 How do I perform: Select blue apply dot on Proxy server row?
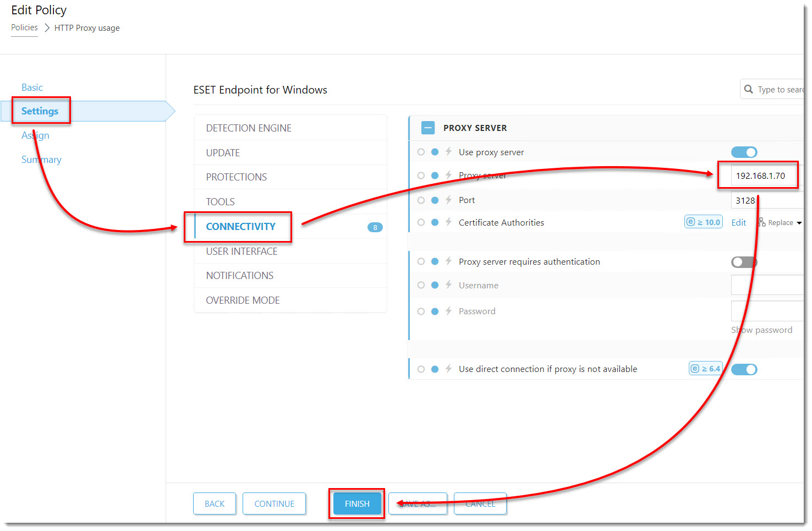point(435,176)
